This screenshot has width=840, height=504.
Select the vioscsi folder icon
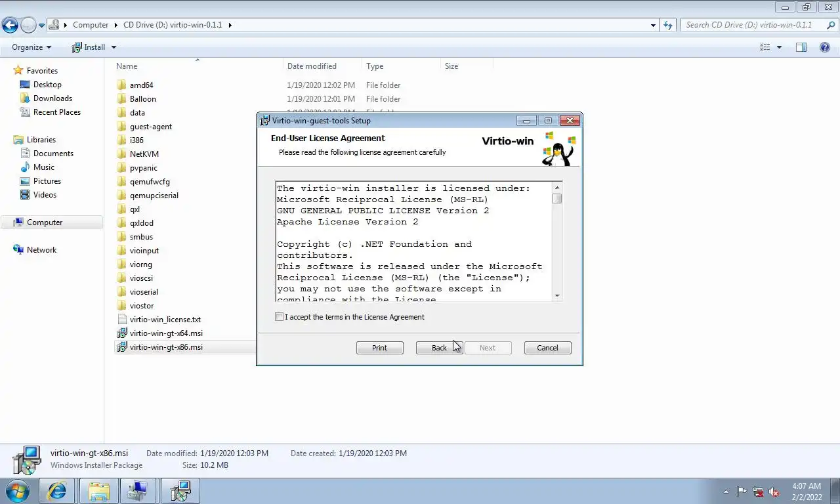click(x=121, y=278)
